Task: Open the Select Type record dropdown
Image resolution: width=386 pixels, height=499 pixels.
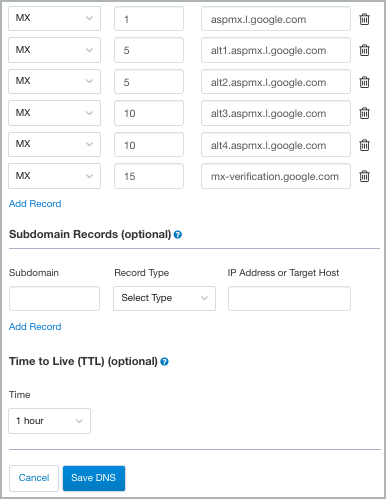Action: click(x=164, y=298)
